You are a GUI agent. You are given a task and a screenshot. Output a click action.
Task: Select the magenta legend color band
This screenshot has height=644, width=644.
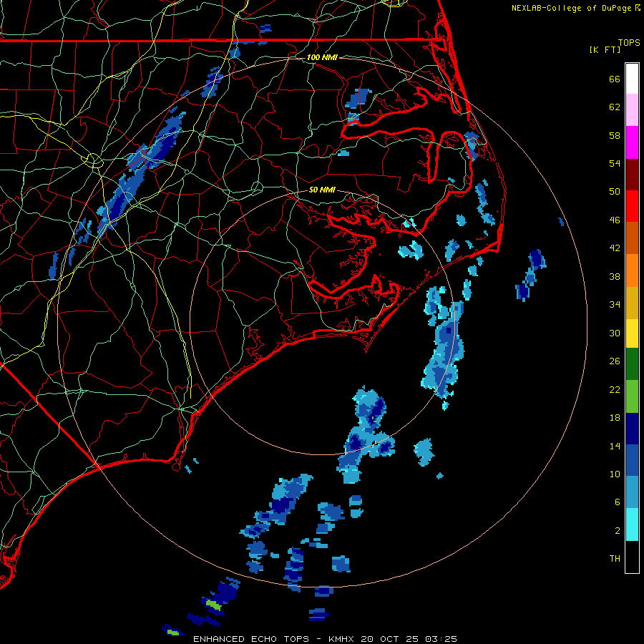click(632, 142)
